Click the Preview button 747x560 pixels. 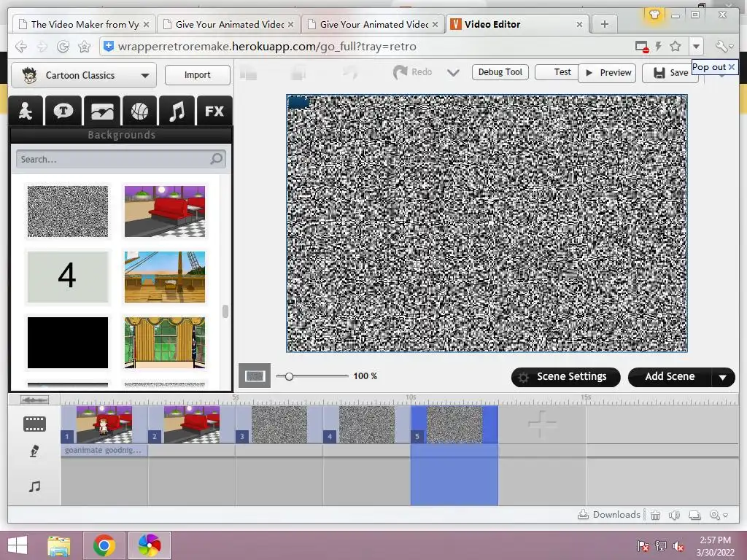tap(607, 73)
